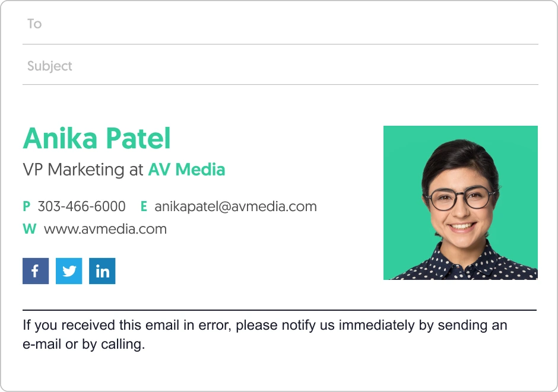Click the "e-mail or by calling." disclaimer line
The width and height of the screenshot is (558, 392).
84,345
